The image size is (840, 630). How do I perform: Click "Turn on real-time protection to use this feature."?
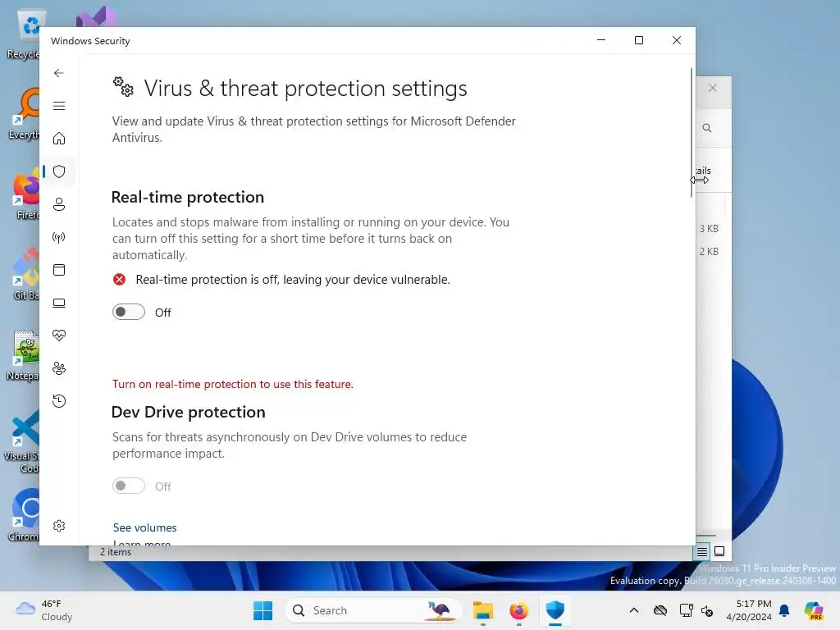pyautogui.click(x=232, y=384)
